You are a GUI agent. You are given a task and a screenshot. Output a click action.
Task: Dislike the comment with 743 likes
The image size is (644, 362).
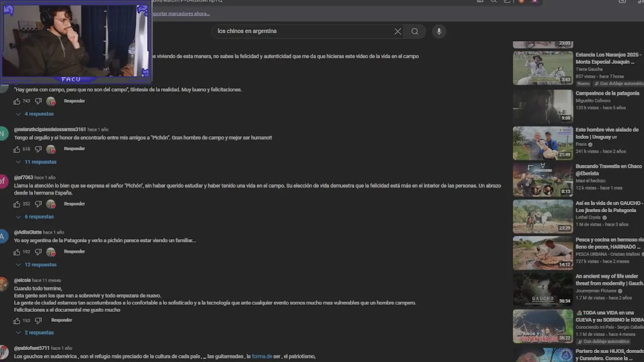click(x=38, y=101)
